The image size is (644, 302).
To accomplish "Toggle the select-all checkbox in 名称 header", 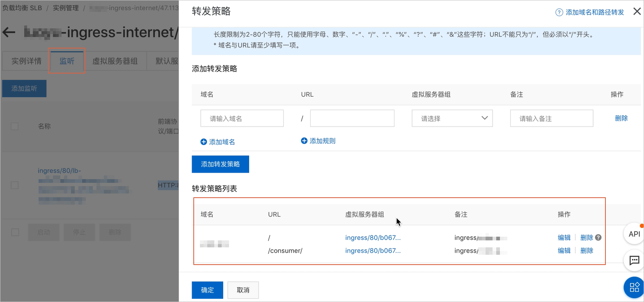I will (x=15, y=126).
